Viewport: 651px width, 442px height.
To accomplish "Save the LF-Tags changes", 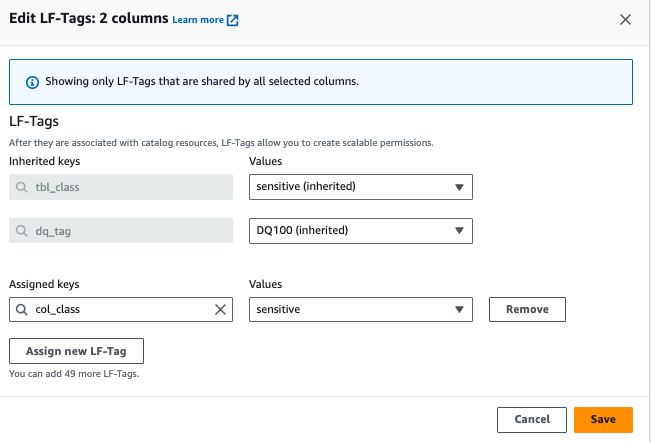I will click(603, 420).
